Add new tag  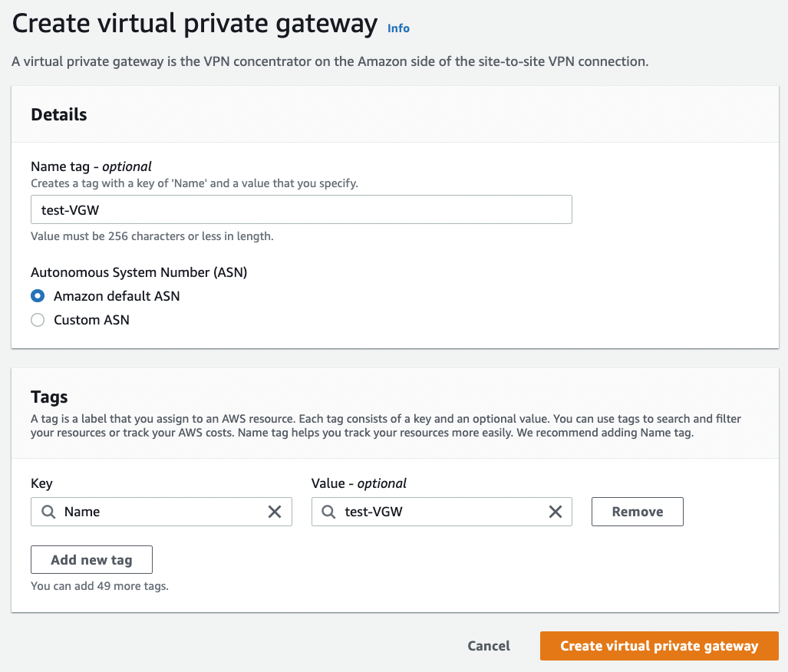tap(91, 559)
